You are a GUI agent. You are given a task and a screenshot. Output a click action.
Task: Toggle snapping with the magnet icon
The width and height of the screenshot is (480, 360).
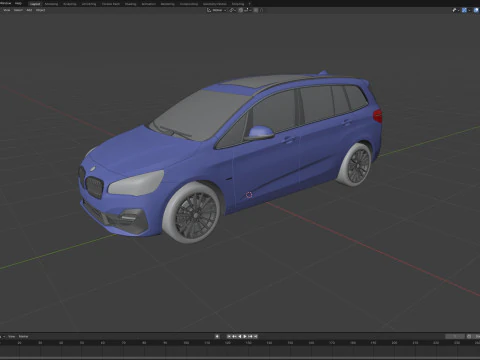pyautogui.click(x=240, y=10)
